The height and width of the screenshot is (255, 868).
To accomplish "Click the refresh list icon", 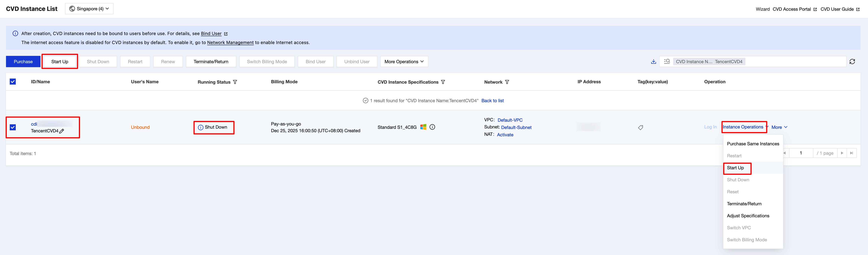I will [852, 61].
